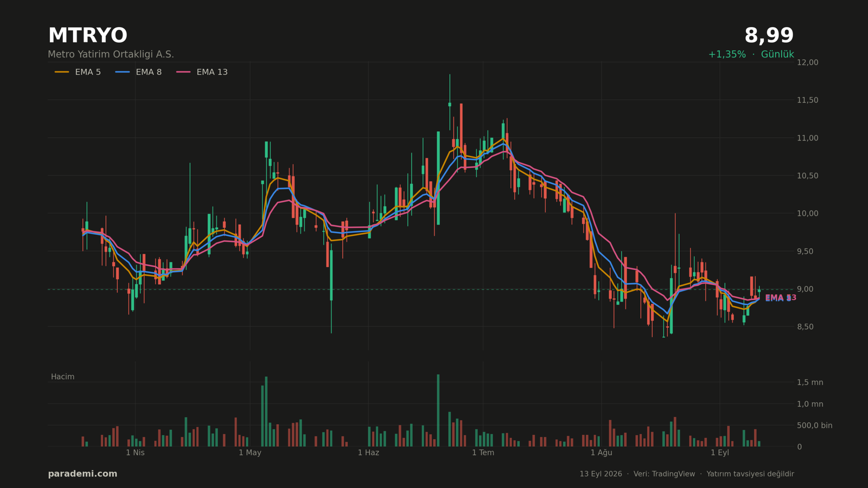Screen dimensions: 868x488
Task: Click the 1 May date label
Action: [x=250, y=453]
